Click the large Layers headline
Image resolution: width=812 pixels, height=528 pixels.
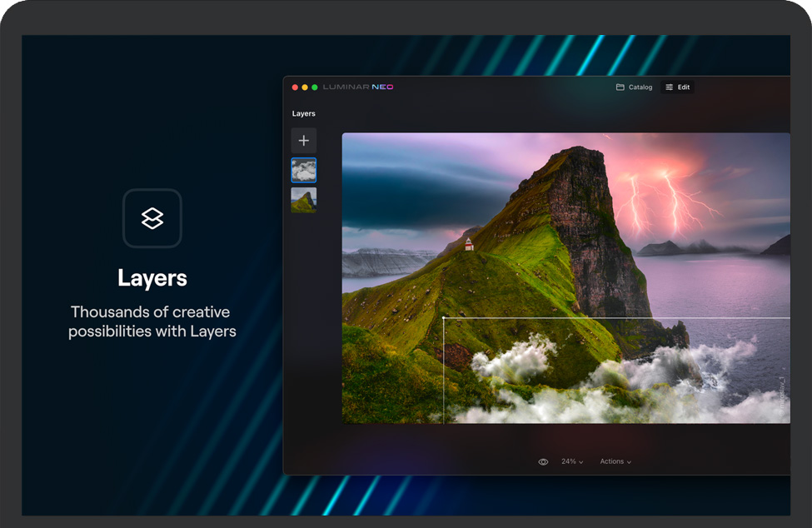click(152, 278)
